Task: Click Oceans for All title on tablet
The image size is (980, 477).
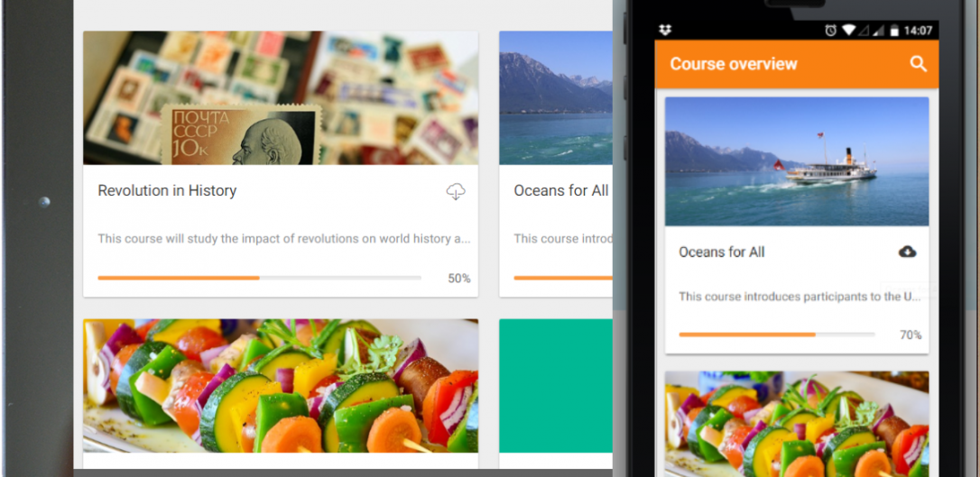Action: 561,190
